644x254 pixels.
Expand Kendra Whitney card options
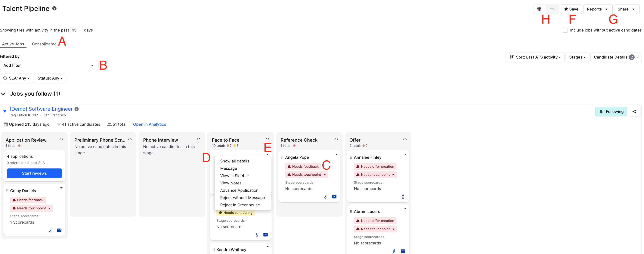(268, 246)
